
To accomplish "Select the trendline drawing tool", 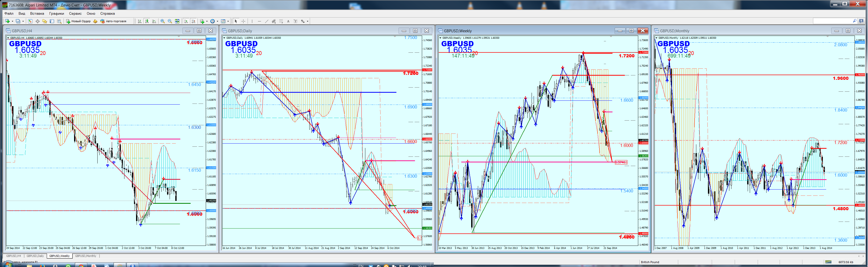I will click(x=267, y=21).
